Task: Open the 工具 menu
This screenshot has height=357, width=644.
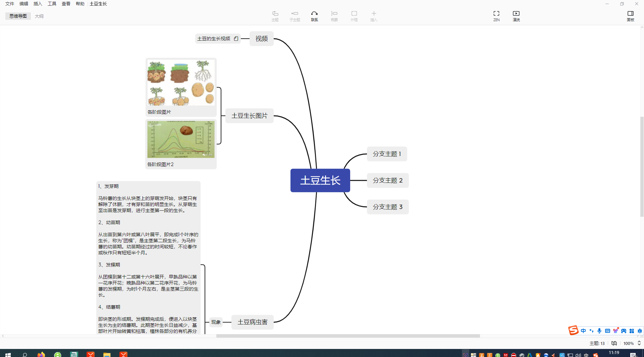Action: coord(52,4)
